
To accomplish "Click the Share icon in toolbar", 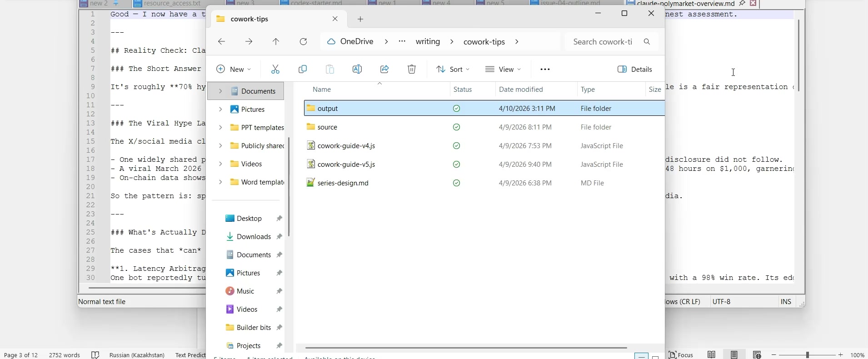I will point(385,69).
